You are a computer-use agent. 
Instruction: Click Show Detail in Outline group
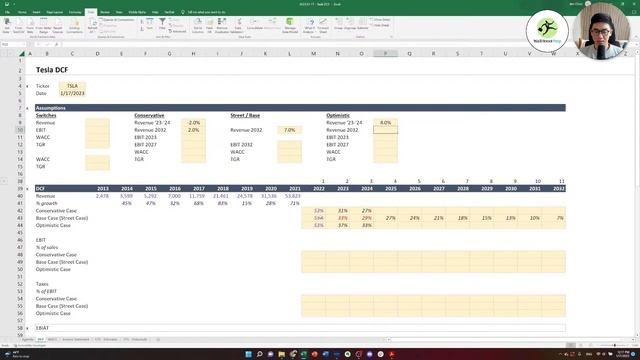coord(380,20)
